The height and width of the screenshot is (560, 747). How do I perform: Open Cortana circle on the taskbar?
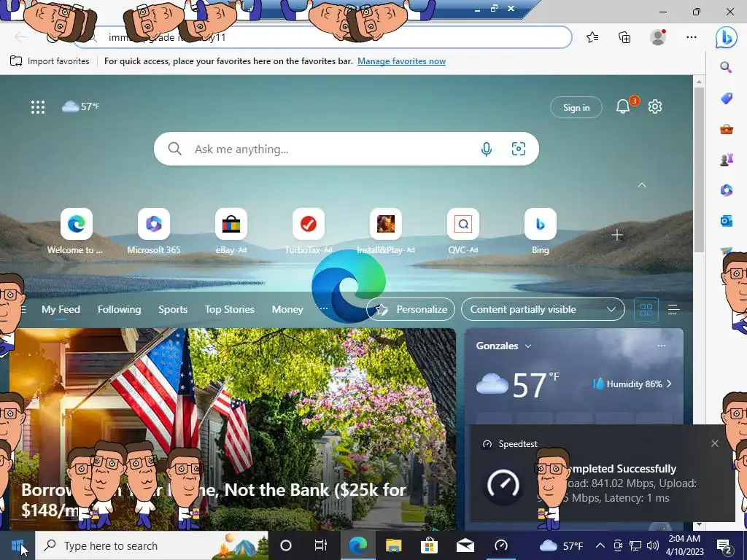tap(285, 545)
